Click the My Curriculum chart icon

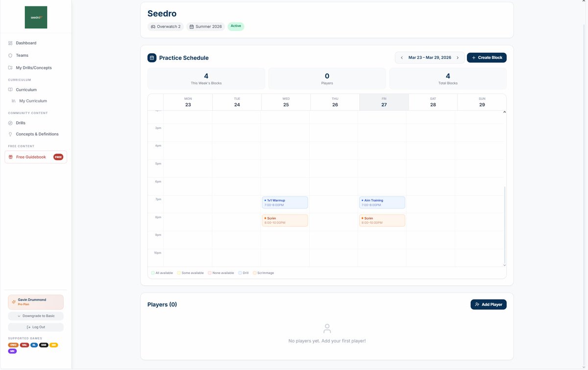click(14, 101)
